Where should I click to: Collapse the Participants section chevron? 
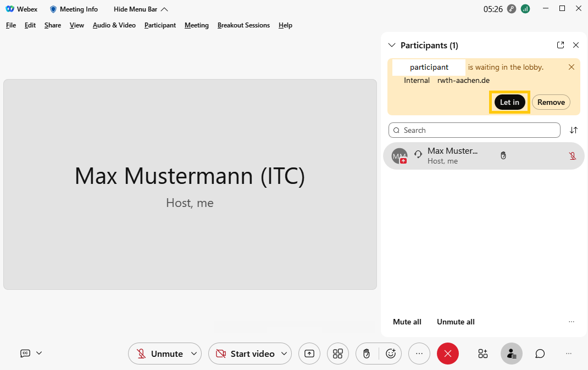click(x=392, y=45)
